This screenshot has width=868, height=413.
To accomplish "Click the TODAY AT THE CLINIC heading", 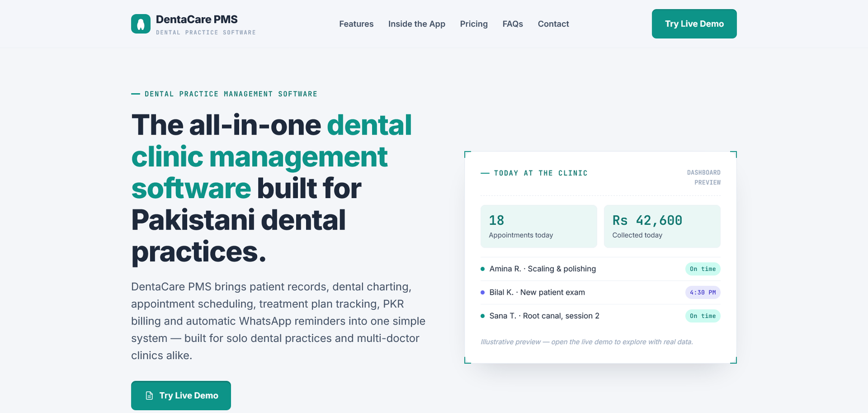I will (x=540, y=173).
